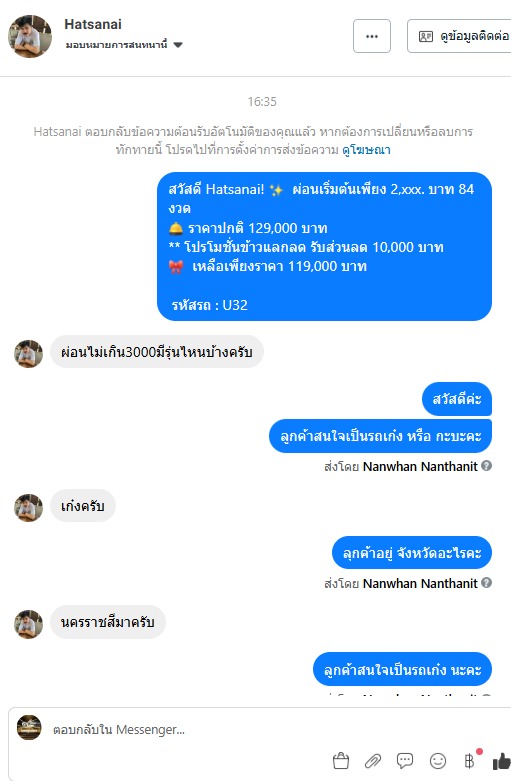Select the customer message about 3000 installment
The height and width of the screenshot is (781, 511).
point(157,352)
